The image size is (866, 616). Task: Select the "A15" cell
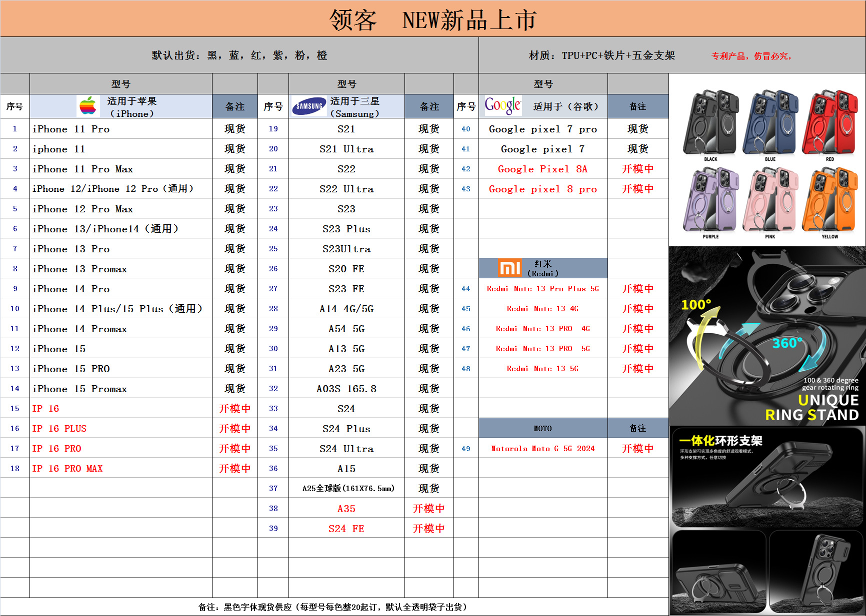click(x=346, y=468)
